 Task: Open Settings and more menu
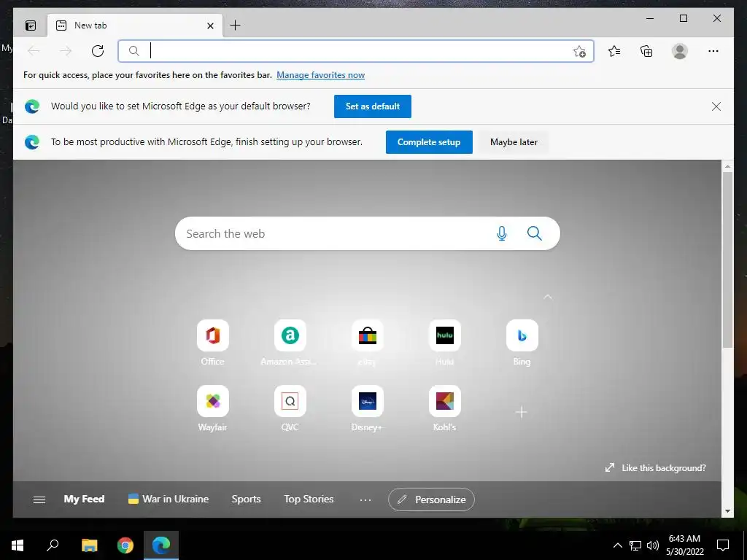pos(713,51)
